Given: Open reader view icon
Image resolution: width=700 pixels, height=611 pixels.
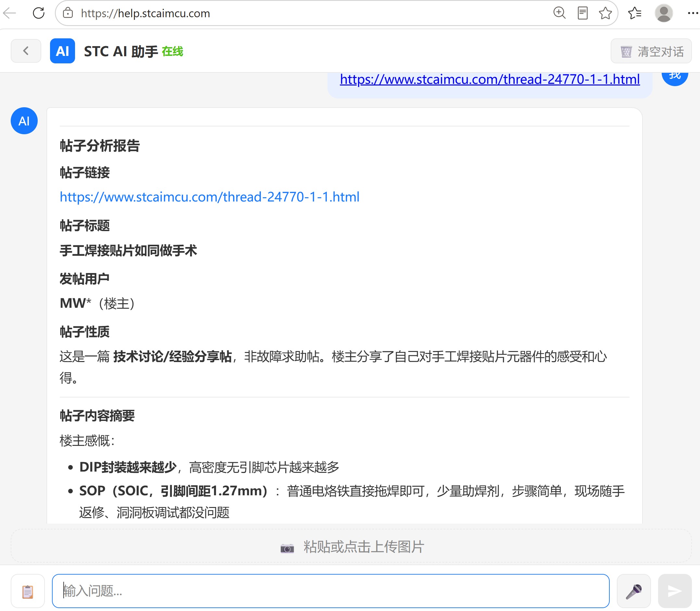Looking at the screenshot, I should (582, 13).
